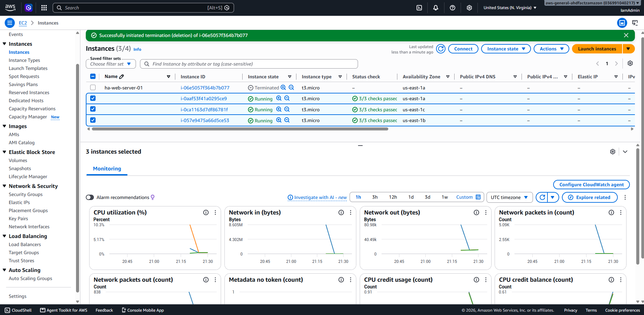The height and width of the screenshot is (315, 644).
Task: Open details panel settings gear
Action: [x=613, y=152]
